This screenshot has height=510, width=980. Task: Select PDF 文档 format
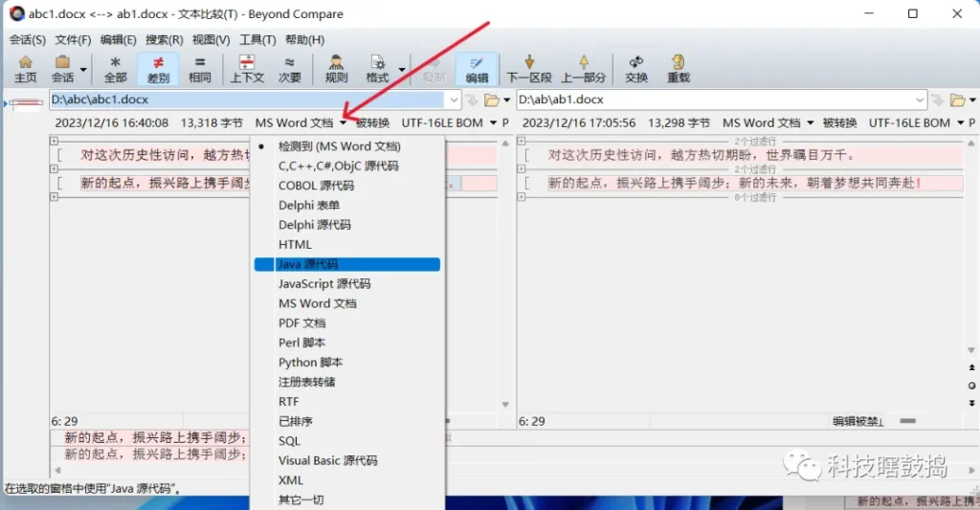[347, 323]
